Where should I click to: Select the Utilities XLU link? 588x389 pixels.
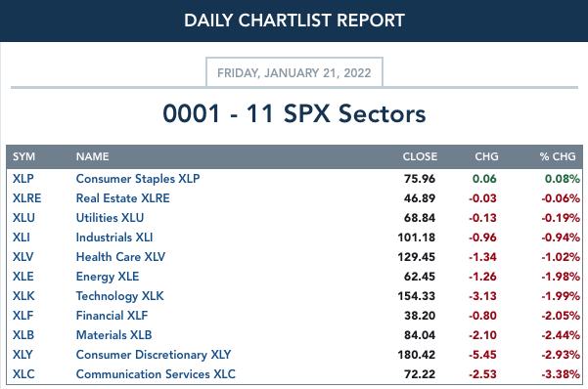click(x=110, y=218)
